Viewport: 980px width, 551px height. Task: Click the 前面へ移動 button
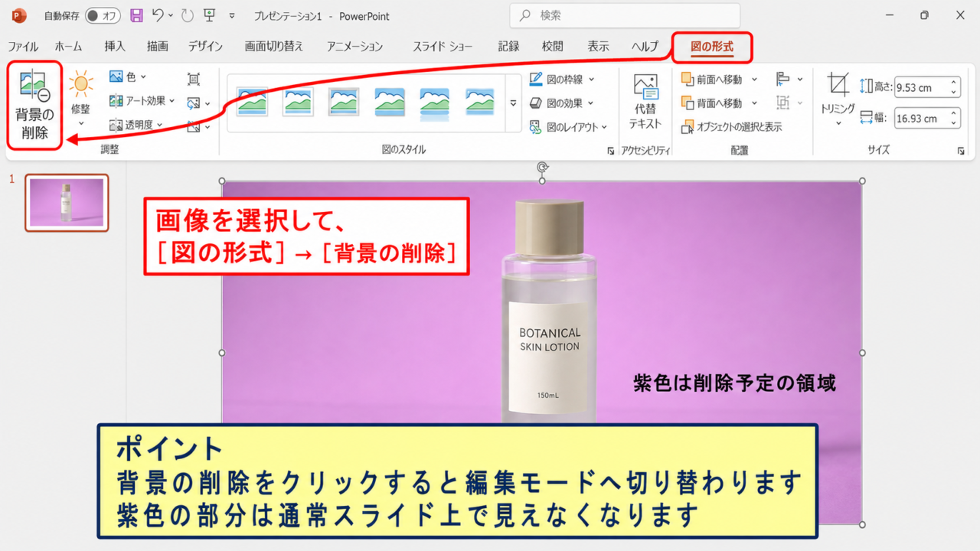pos(712,80)
